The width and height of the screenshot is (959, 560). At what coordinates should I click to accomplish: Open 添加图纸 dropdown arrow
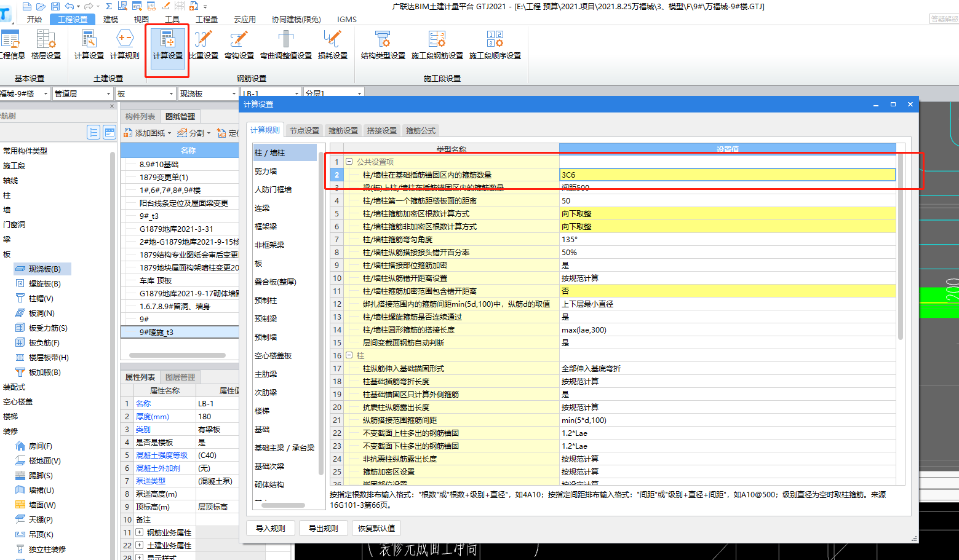click(x=170, y=133)
